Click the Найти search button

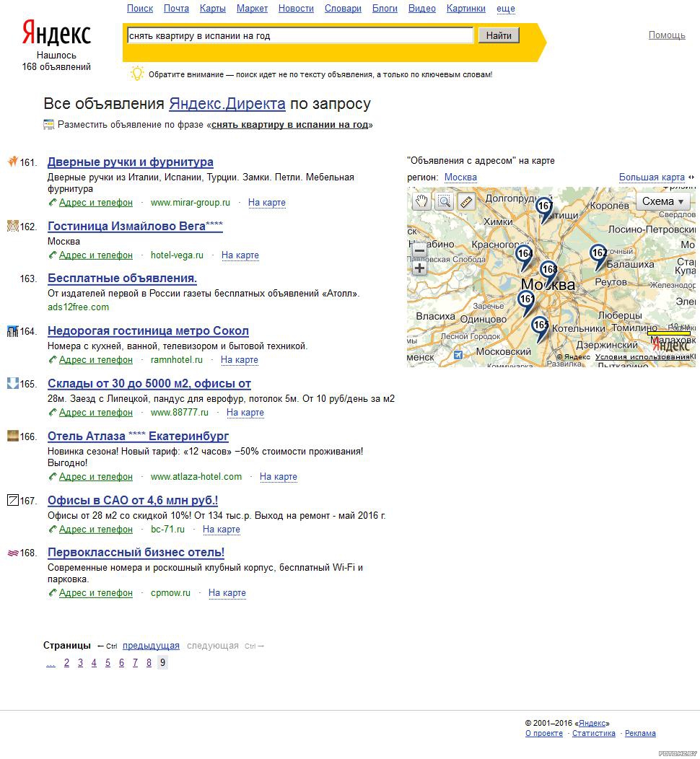pyautogui.click(x=499, y=35)
